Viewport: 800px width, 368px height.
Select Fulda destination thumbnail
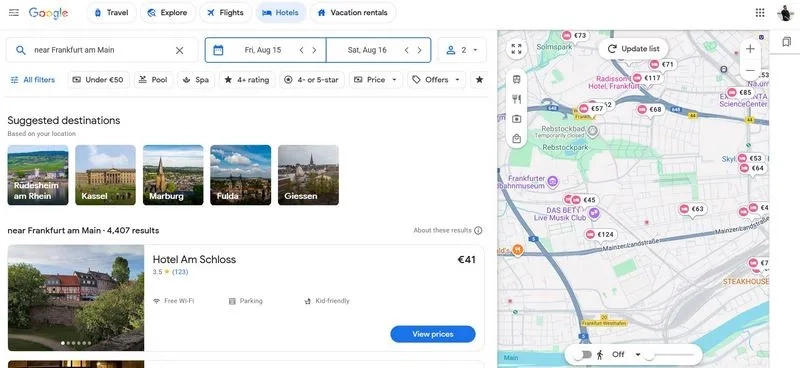[241, 175]
